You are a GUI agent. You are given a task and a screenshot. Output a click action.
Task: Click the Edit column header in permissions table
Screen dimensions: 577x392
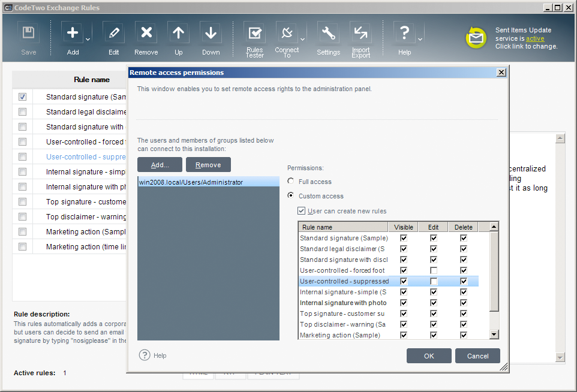point(434,227)
